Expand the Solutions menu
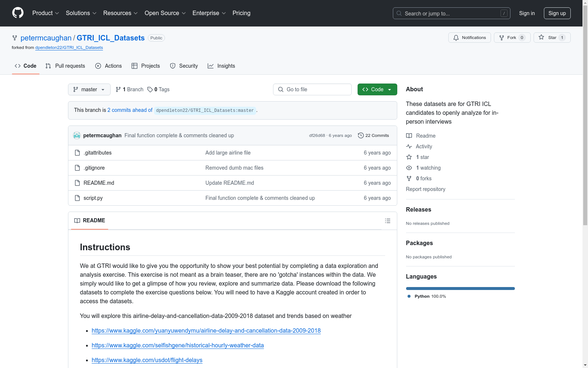This screenshot has width=588, height=368. [81, 13]
